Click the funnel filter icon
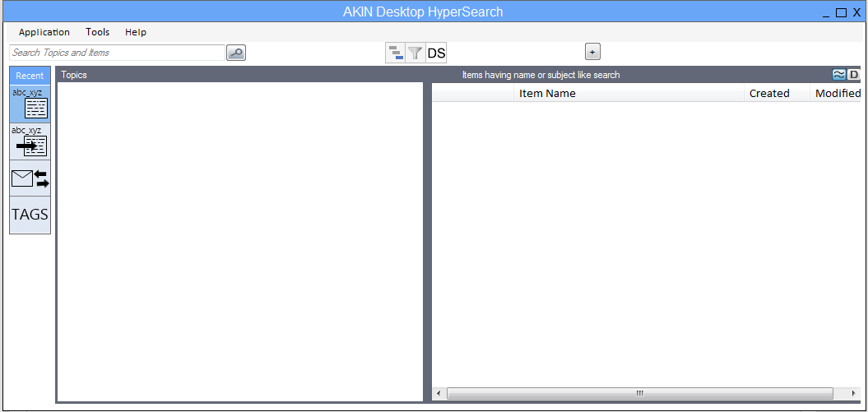This screenshot has height=412, width=868. (415, 53)
